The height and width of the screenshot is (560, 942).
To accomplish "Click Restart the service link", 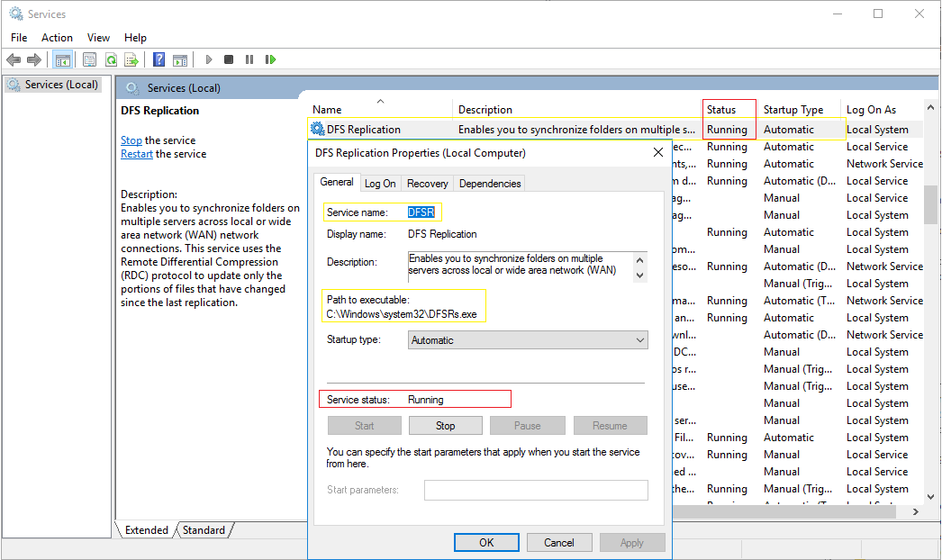I will tap(137, 154).
